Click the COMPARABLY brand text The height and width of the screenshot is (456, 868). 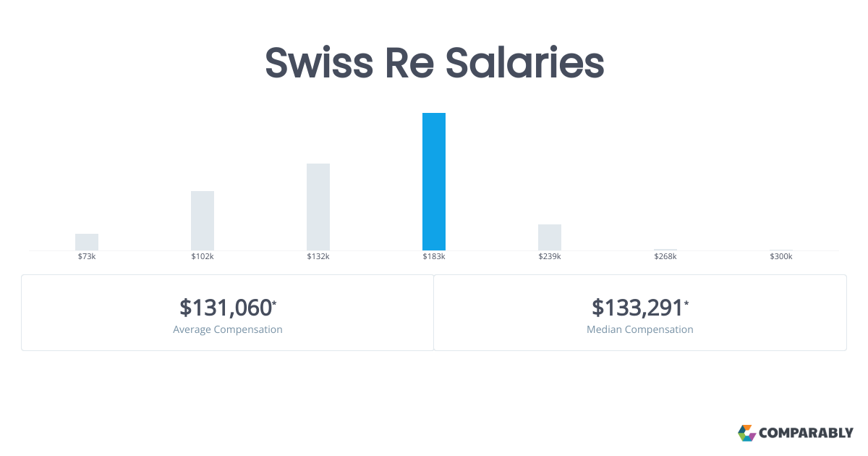point(806,434)
